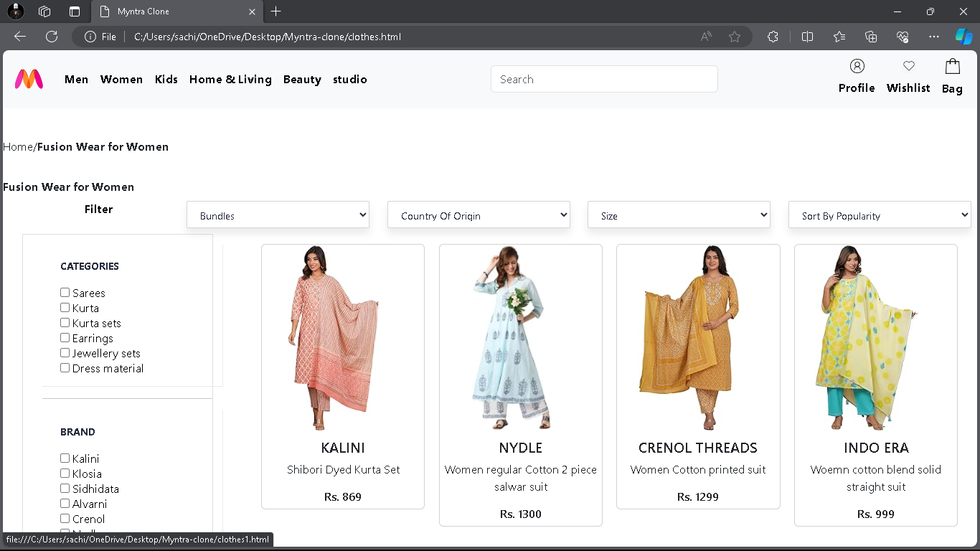This screenshot has width=980, height=551.
Task: Enable the Klosia brand checkbox
Action: [x=65, y=473]
